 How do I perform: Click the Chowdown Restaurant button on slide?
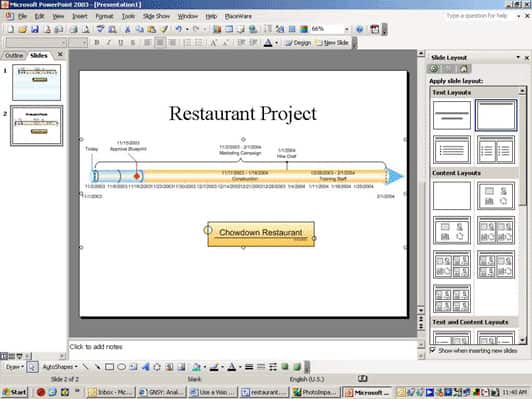[261, 233]
